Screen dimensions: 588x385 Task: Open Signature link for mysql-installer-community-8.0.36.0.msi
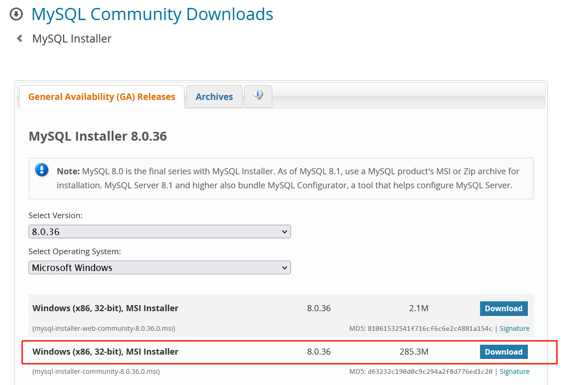(x=515, y=371)
